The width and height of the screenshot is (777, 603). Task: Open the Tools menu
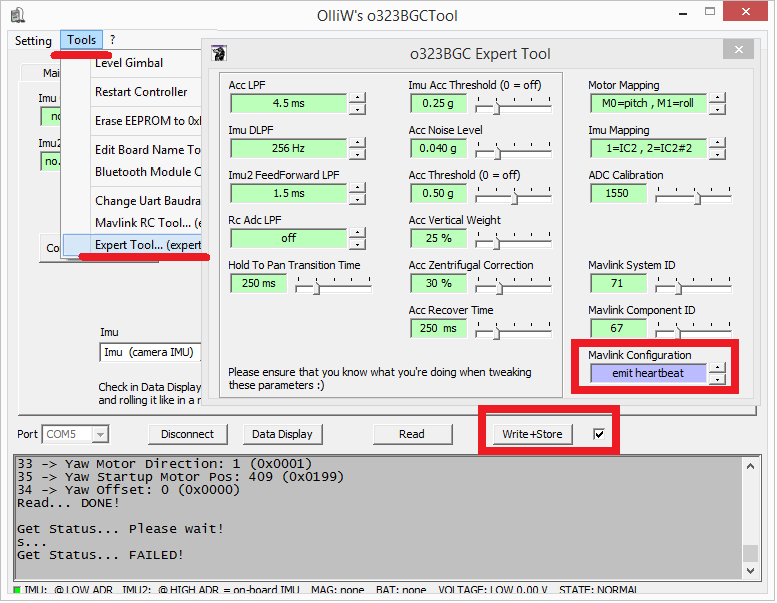coord(82,40)
